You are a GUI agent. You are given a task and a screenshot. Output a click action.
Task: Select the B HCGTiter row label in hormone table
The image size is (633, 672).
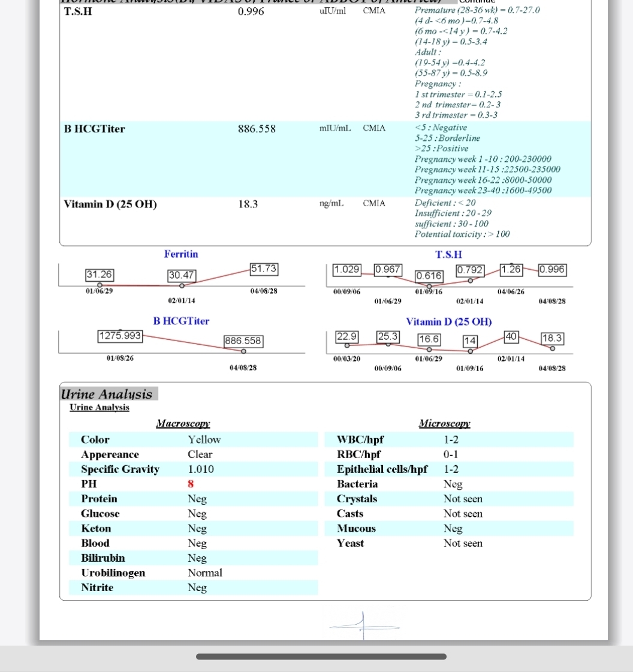pyautogui.click(x=95, y=129)
